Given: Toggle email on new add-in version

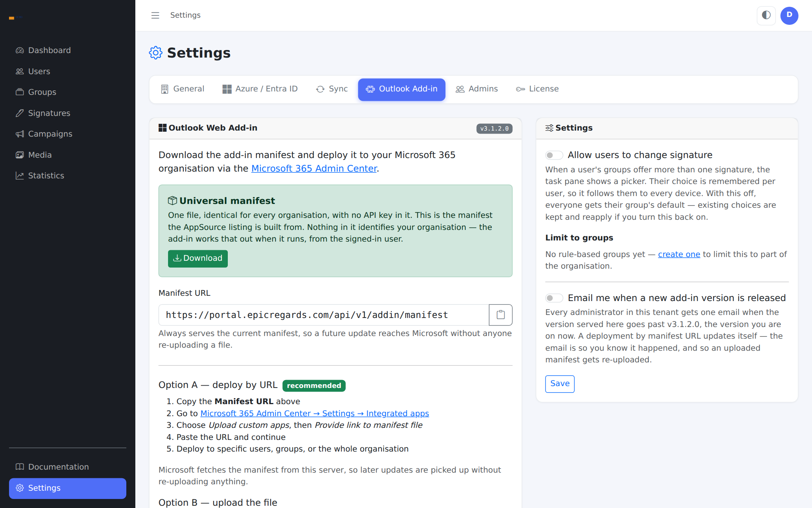Looking at the screenshot, I should click(x=554, y=298).
